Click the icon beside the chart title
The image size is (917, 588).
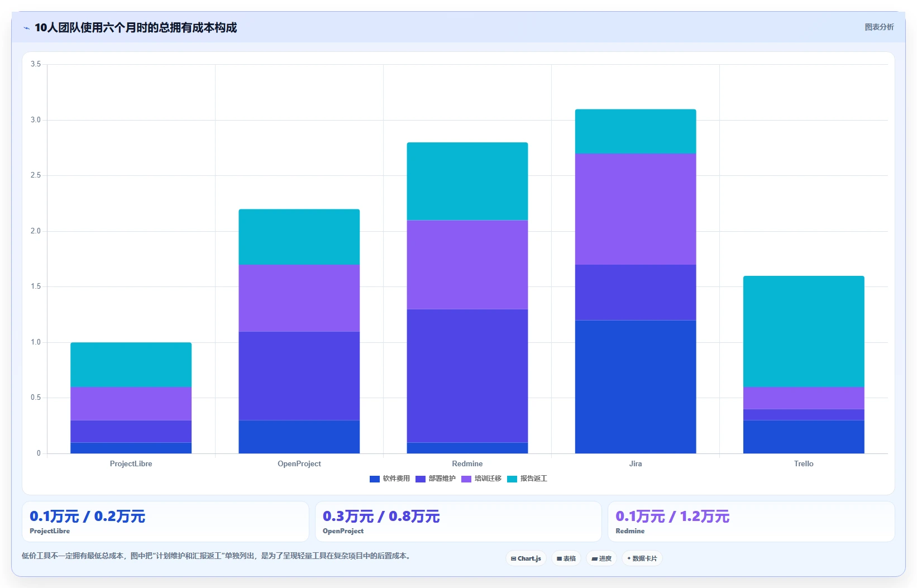pyautogui.click(x=26, y=28)
